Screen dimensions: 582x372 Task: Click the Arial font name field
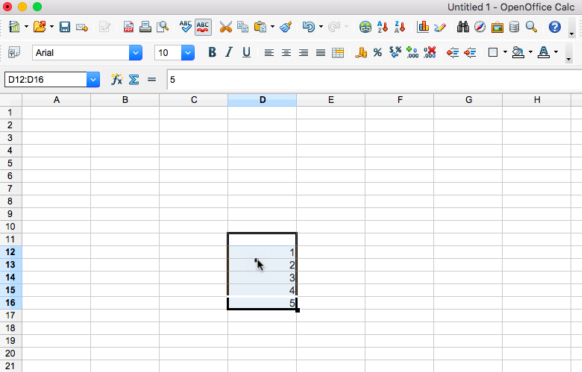[81, 53]
